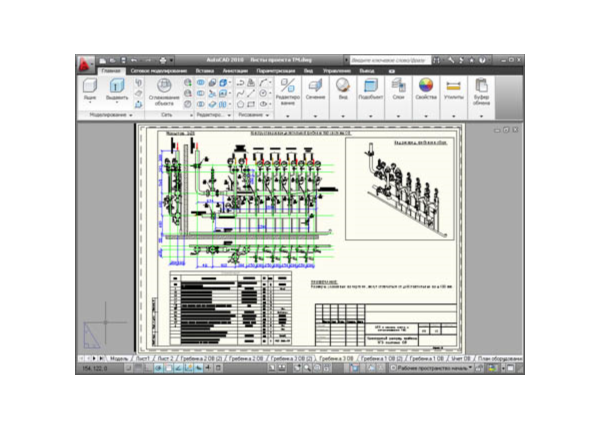
Task: Click the Сглаживание объекта (Smooth Object) tool
Action: click(164, 92)
